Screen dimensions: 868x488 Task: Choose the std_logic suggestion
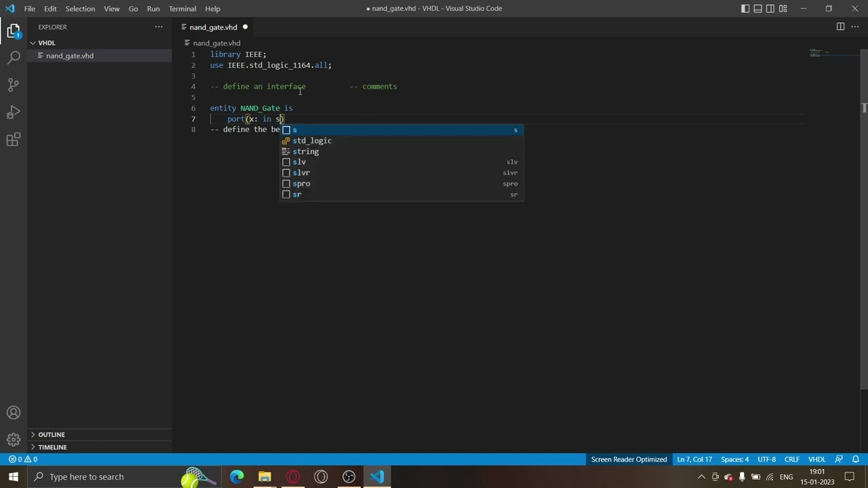401,140
